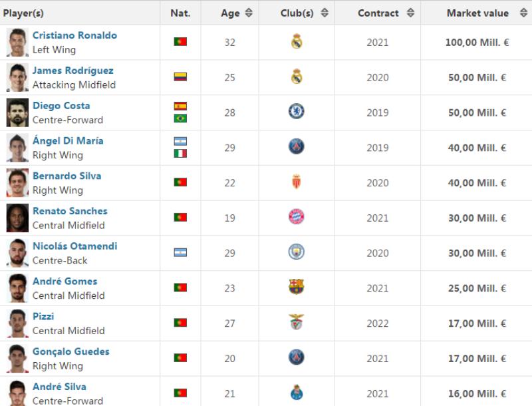Image resolution: width=532 pixels, height=406 pixels.
Task: Click the Colombia flag beside James Rodríguez
Action: coord(180,77)
